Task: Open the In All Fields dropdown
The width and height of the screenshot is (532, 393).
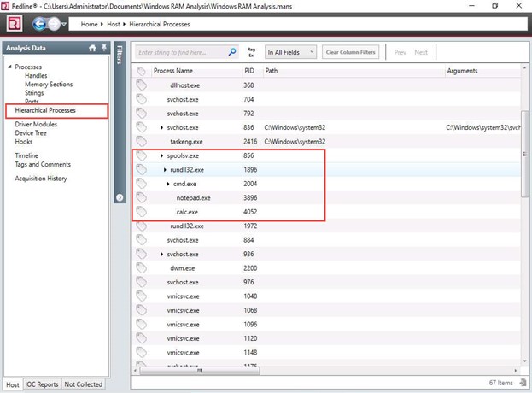Action: point(290,52)
